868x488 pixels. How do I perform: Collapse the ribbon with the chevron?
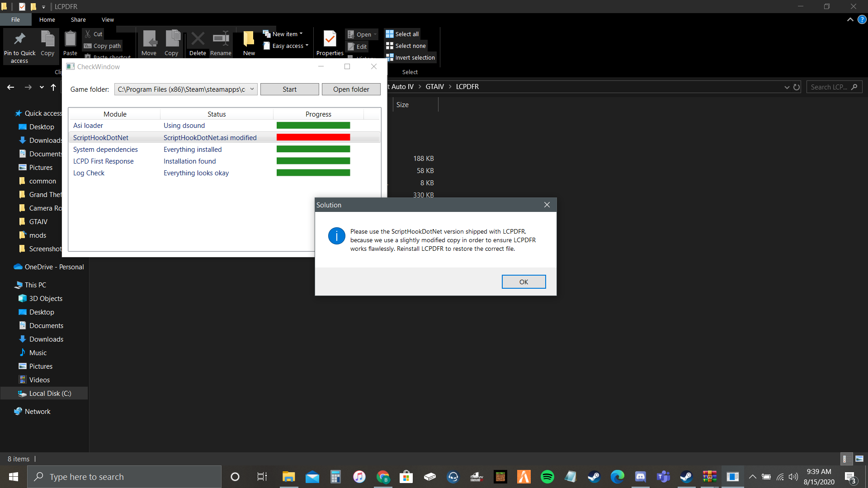tap(850, 19)
